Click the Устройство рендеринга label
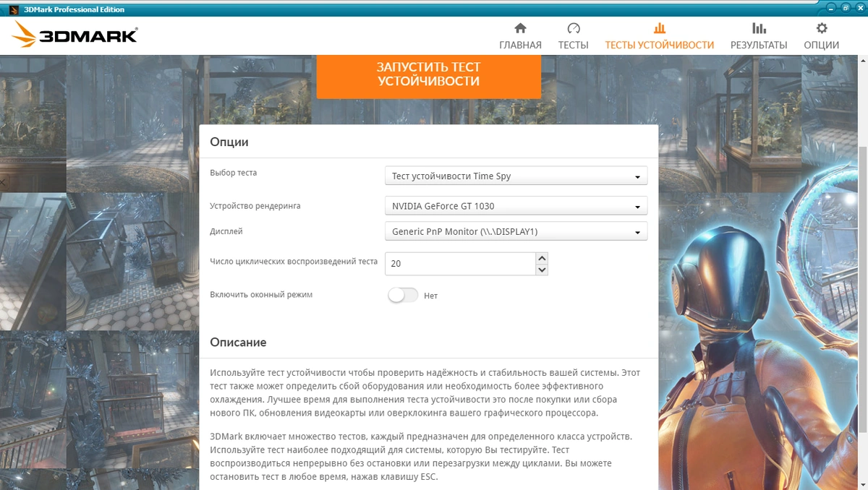868x490 pixels. tap(255, 206)
